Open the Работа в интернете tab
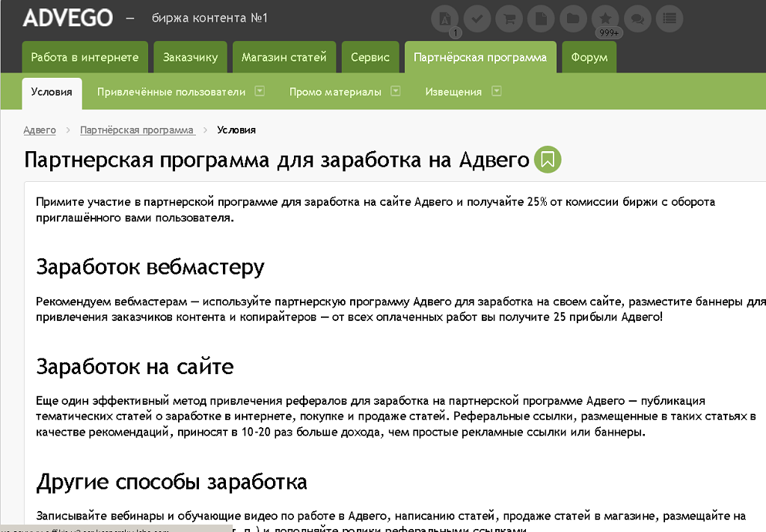The width and height of the screenshot is (766, 532). tap(85, 57)
